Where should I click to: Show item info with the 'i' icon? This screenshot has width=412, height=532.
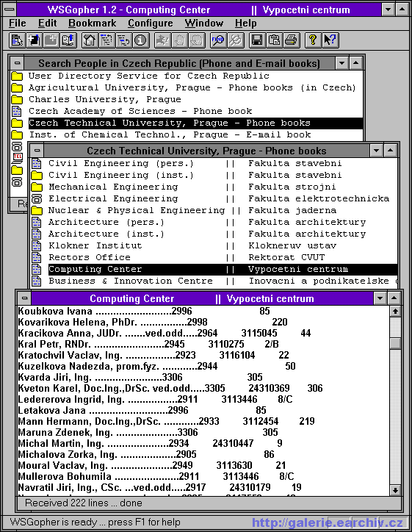pyautogui.click(x=141, y=40)
